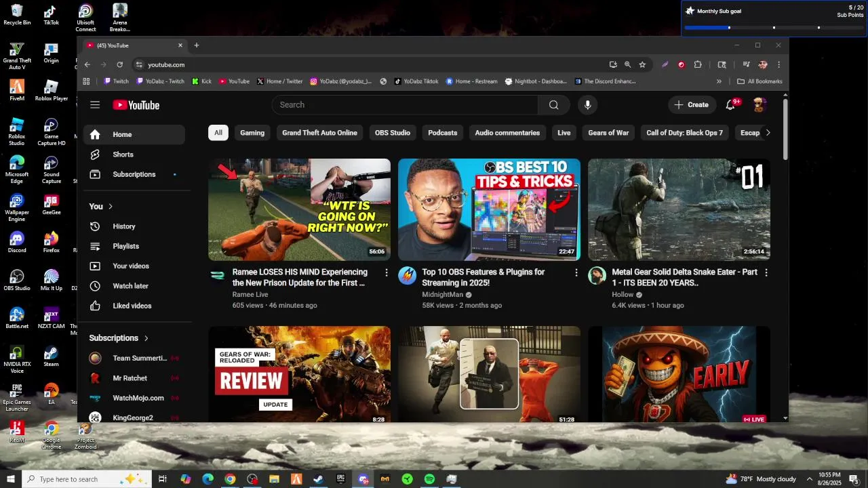Open Playlists in the sidebar

click(x=134, y=246)
